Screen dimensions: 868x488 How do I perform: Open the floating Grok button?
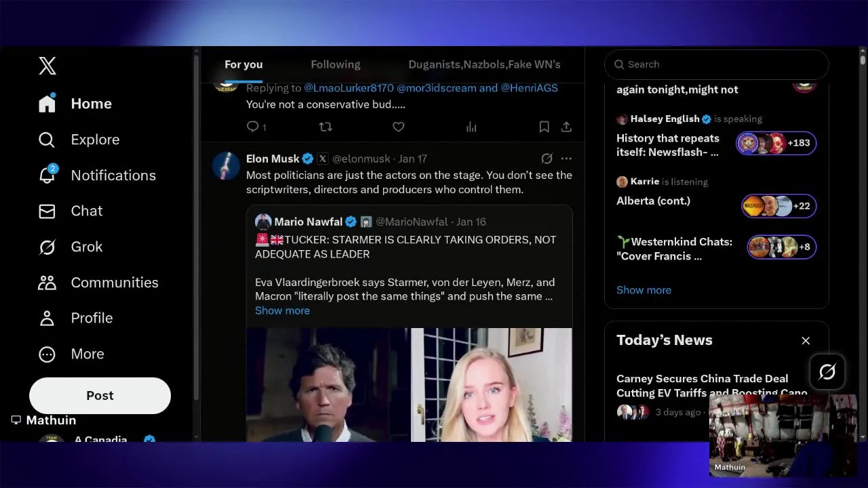[827, 371]
